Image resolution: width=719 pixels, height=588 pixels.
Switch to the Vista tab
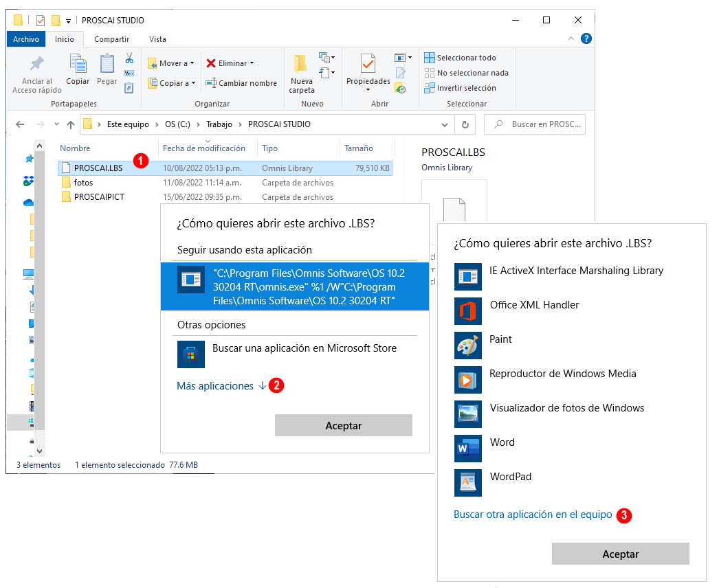click(157, 39)
